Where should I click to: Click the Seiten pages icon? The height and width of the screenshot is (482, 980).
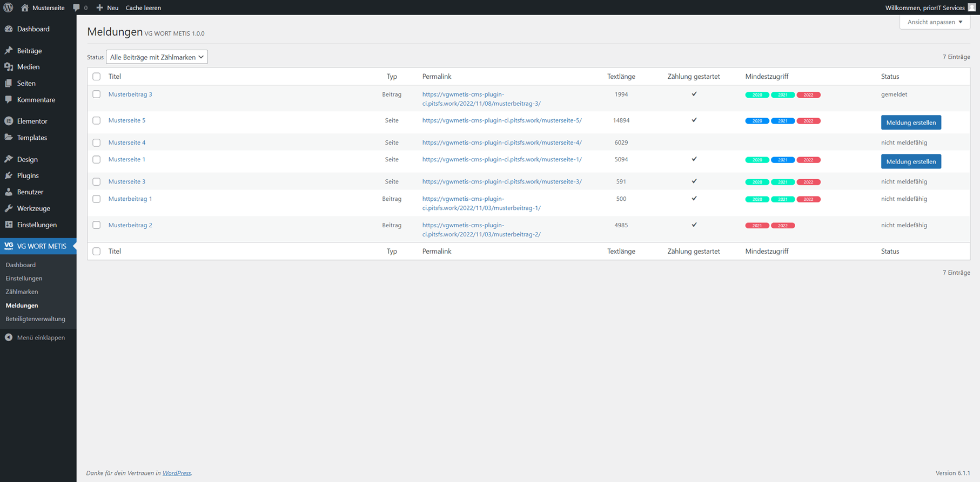pyautogui.click(x=9, y=83)
